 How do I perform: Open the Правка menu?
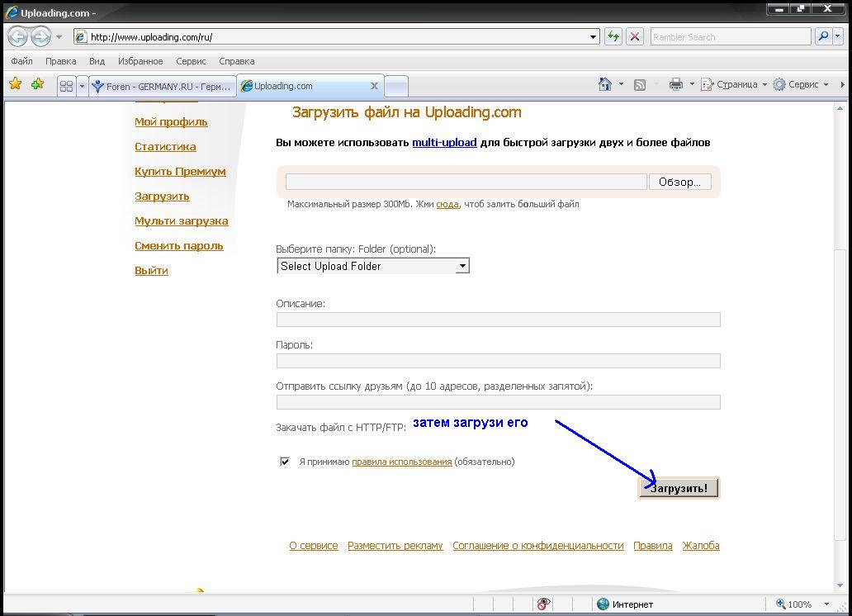point(60,61)
